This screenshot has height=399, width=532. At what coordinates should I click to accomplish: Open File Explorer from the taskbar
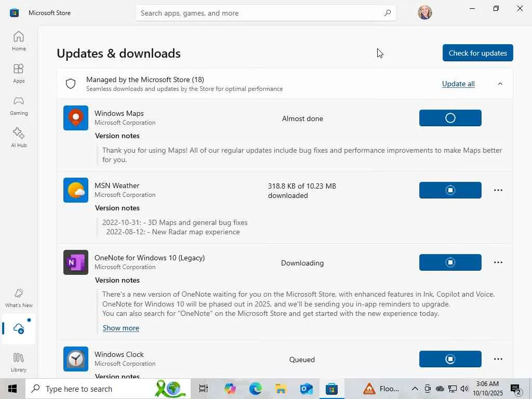[x=281, y=389]
